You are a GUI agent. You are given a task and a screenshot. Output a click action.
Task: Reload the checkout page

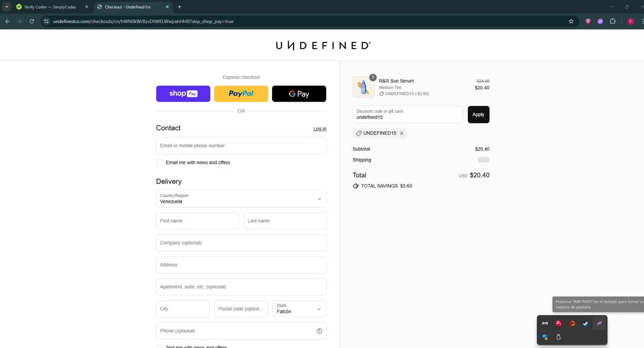coord(32,21)
